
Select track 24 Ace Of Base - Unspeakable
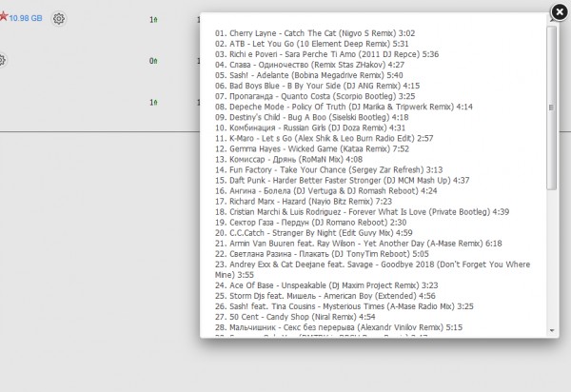[326, 285]
